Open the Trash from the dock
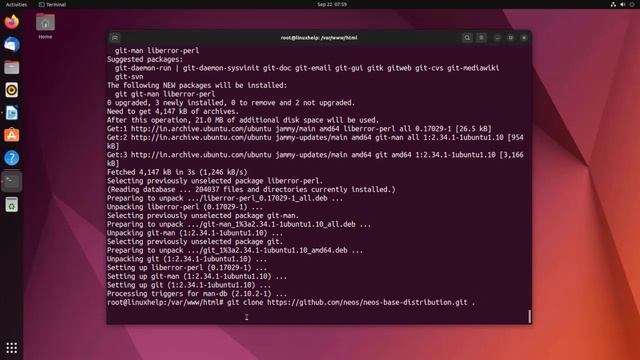This screenshot has height=360, width=640. click(11, 204)
